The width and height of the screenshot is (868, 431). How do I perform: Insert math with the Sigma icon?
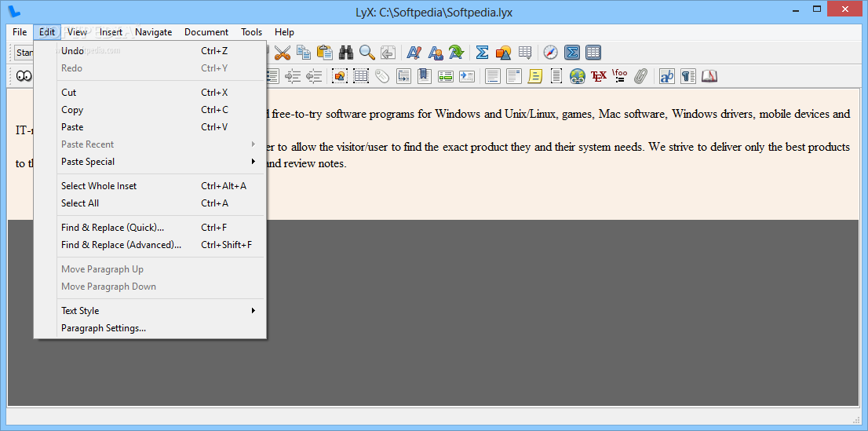click(482, 53)
